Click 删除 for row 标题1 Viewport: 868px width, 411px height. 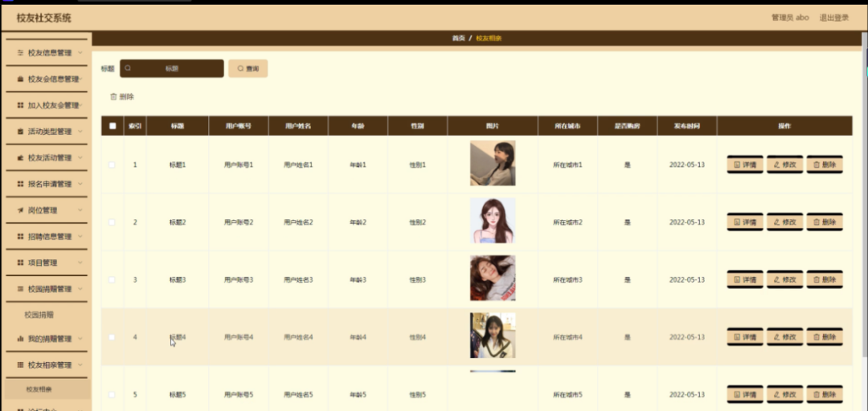(825, 165)
